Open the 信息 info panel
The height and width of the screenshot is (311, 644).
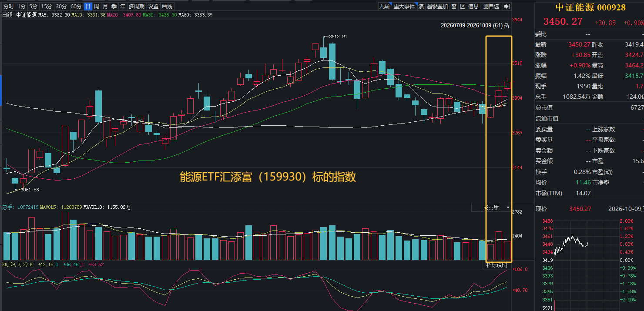click(473, 7)
